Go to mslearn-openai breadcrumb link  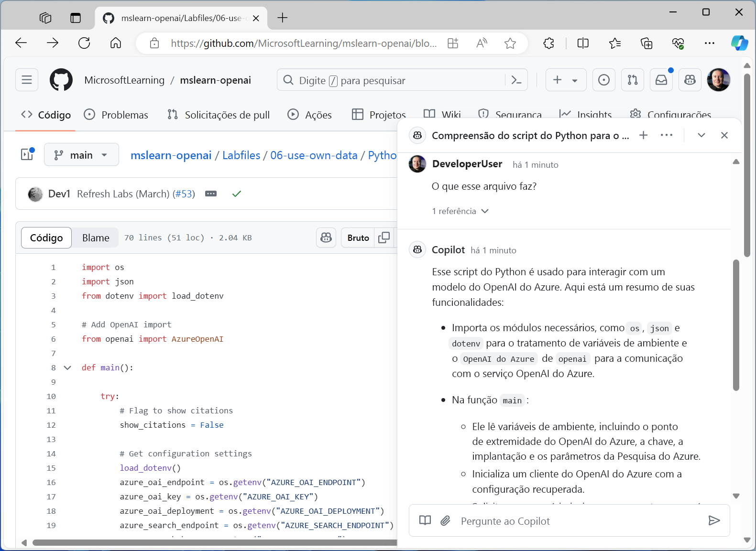[x=171, y=155]
